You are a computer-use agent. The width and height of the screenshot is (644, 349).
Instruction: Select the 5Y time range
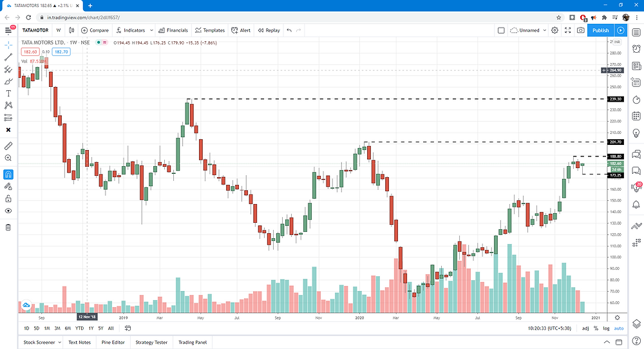pyautogui.click(x=100, y=328)
